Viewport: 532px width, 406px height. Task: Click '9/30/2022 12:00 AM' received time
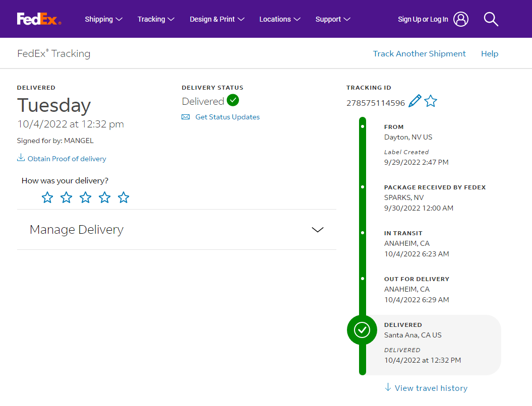tap(419, 208)
